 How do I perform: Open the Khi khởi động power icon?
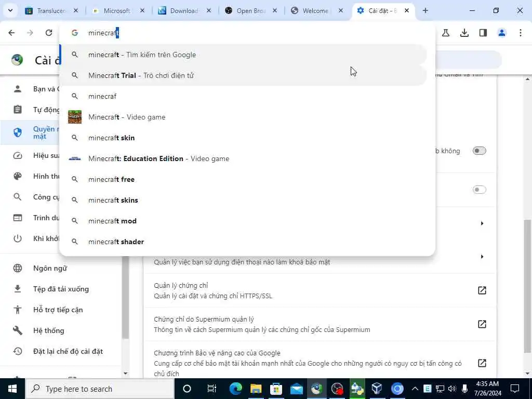coord(17,238)
